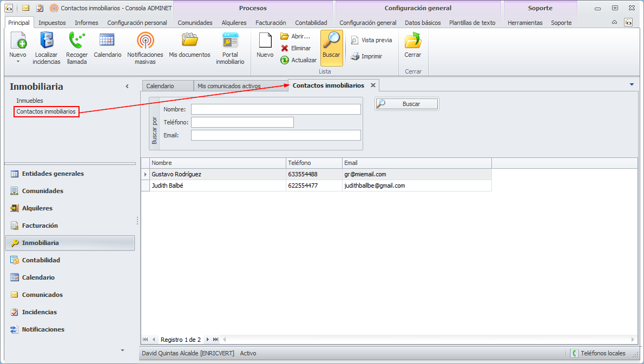Select the Judith Balbé row

(316, 186)
